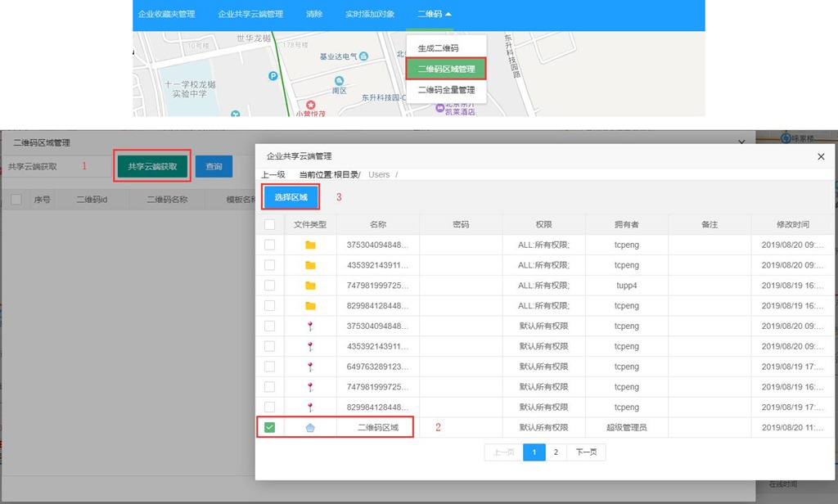
Task: Select 二维码区域管理 menu entry
Action: [446, 69]
